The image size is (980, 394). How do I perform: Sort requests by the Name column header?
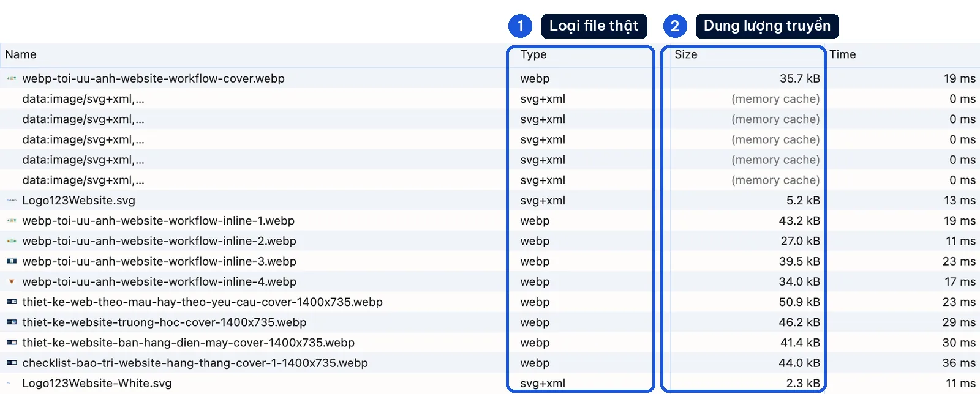coord(21,54)
